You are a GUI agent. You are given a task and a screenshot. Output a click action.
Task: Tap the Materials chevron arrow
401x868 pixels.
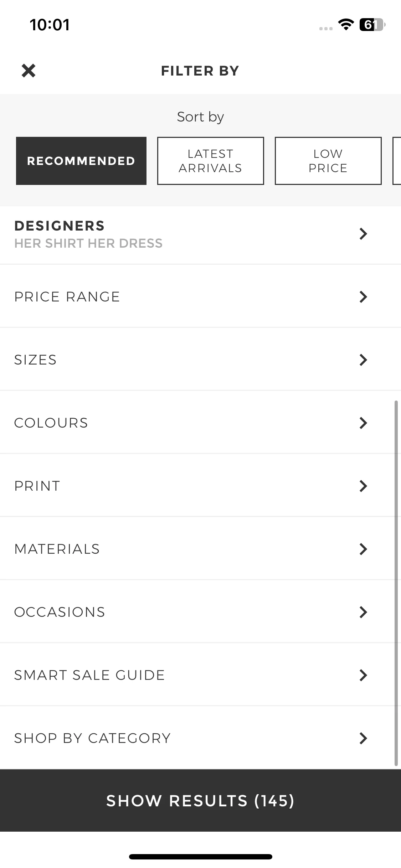363,549
